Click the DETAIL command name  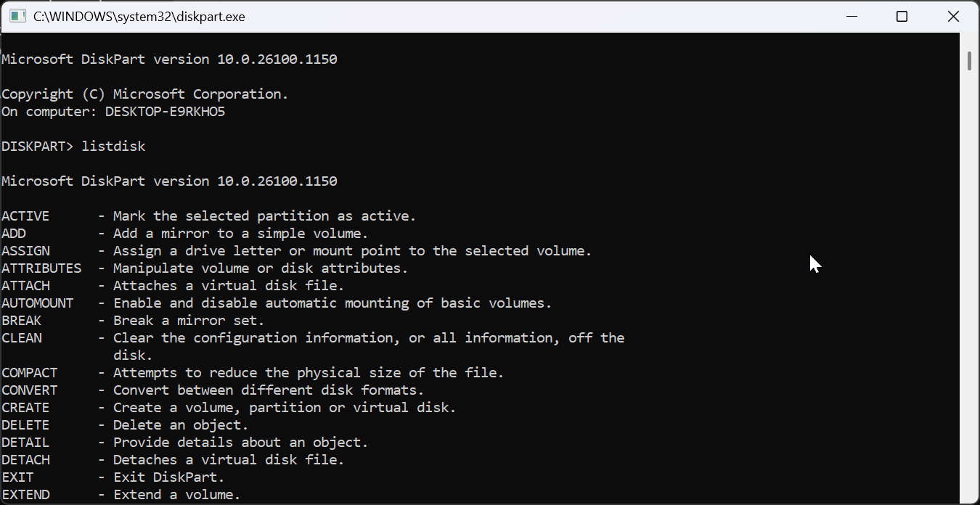click(x=25, y=443)
